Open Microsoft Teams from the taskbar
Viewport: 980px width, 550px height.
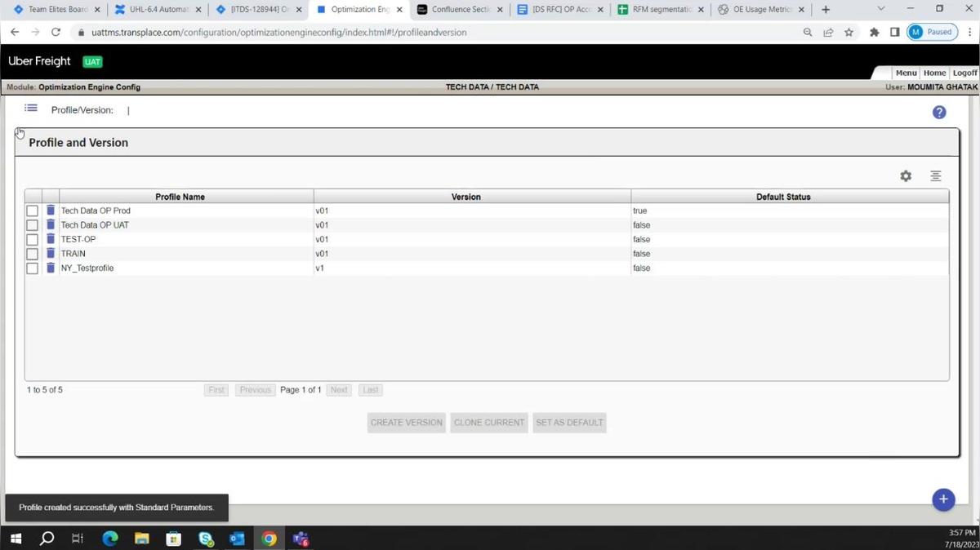click(x=301, y=539)
